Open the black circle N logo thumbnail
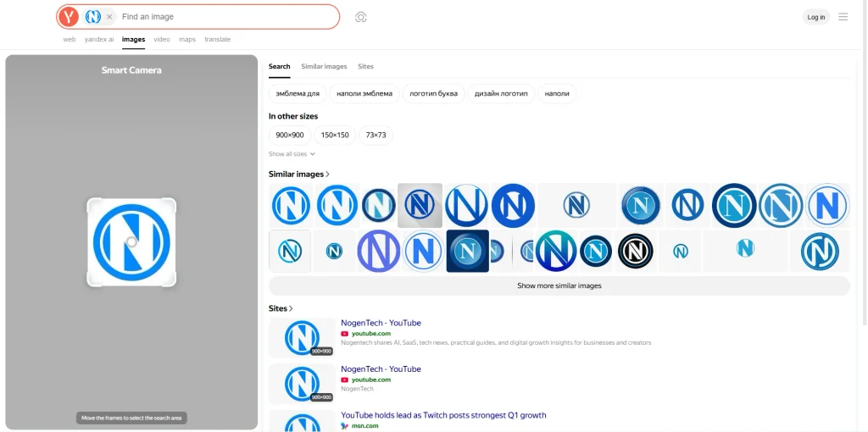The height and width of the screenshot is (432, 868). pos(636,251)
